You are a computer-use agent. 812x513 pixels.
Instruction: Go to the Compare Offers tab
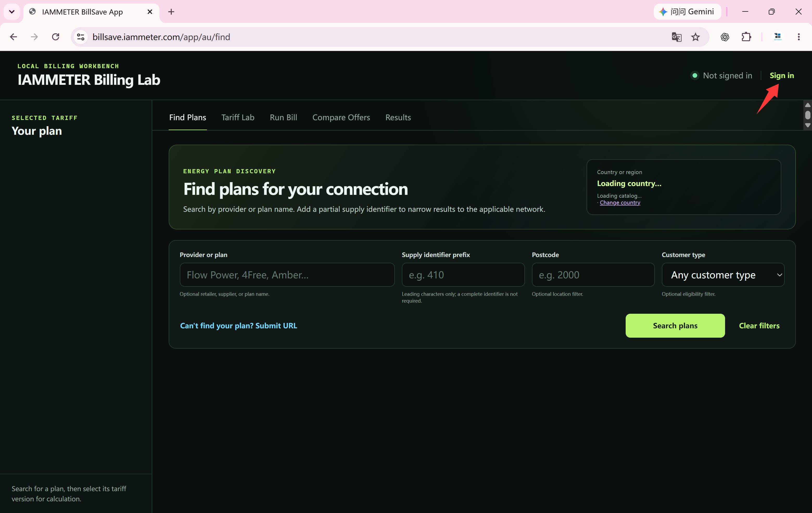coord(341,117)
